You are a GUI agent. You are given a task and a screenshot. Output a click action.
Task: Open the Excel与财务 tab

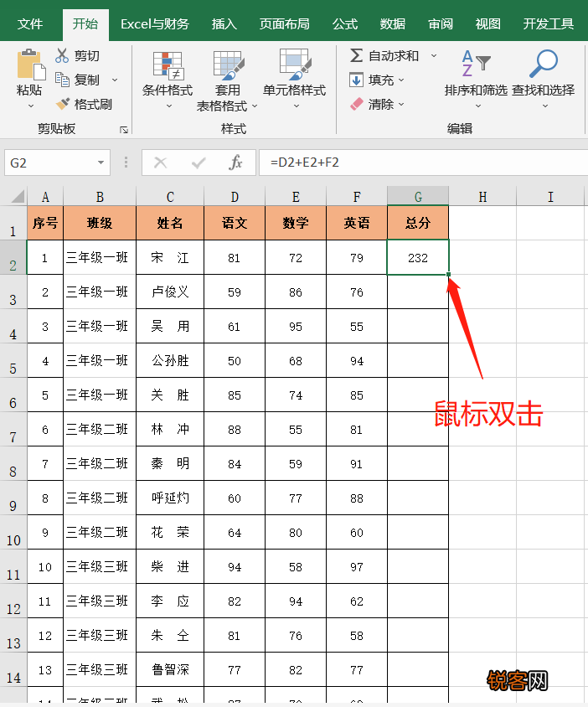pos(155,24)
